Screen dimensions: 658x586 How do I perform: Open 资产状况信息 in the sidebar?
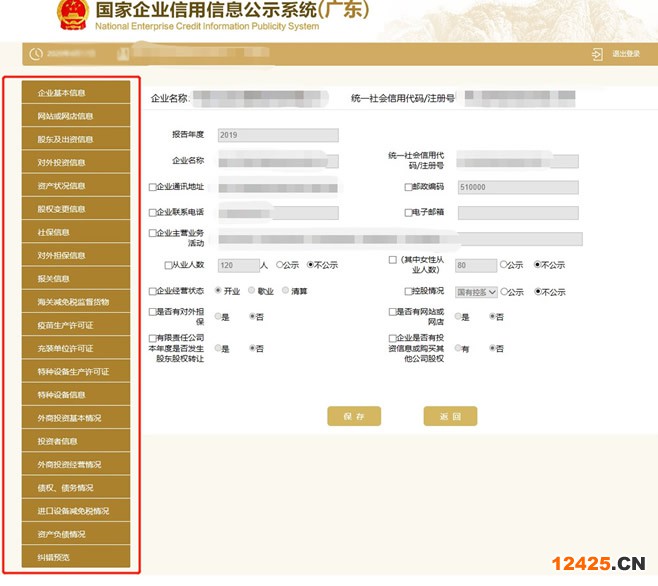[x=76, y=186]
